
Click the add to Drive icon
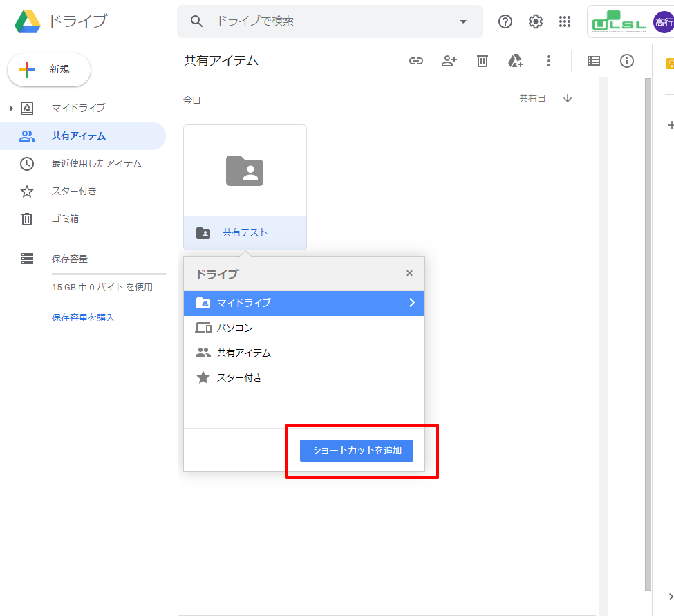pyautogui.click(x=516, y=61)
